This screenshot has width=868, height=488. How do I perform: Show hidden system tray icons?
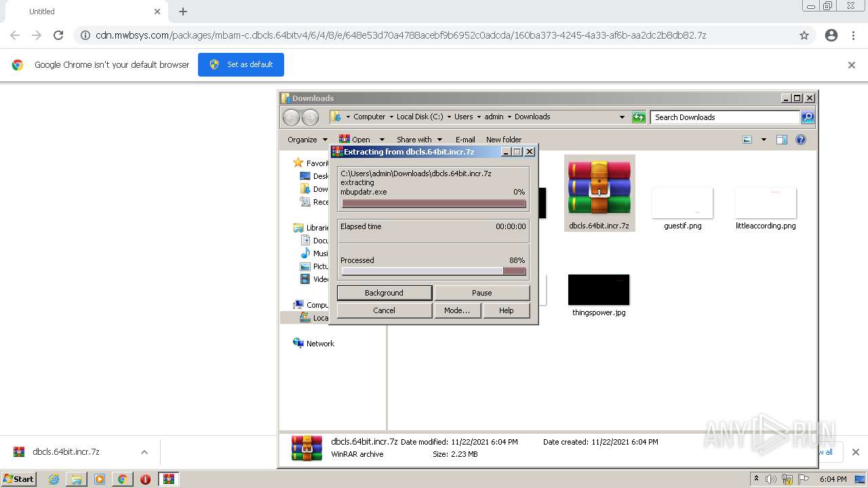756,479
